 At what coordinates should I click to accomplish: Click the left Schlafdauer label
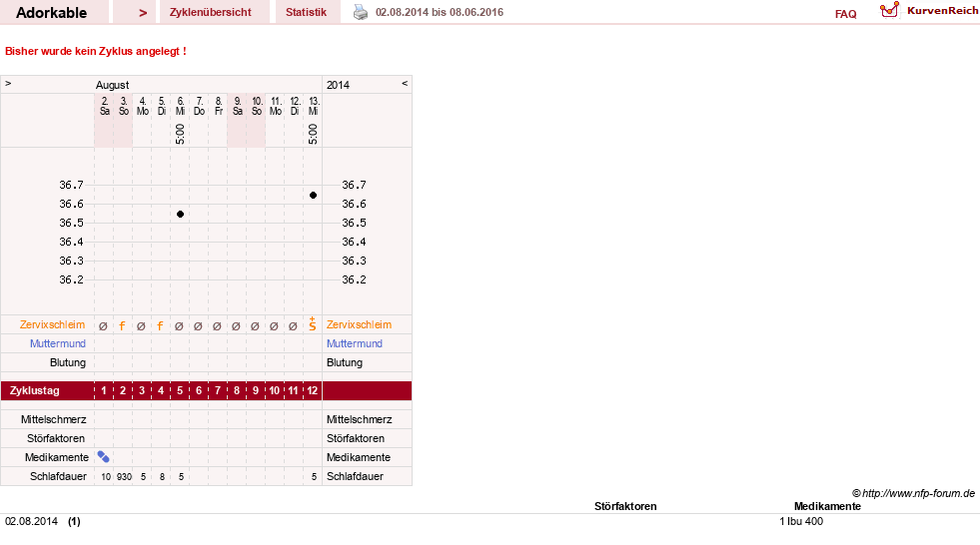click(58, 476)
